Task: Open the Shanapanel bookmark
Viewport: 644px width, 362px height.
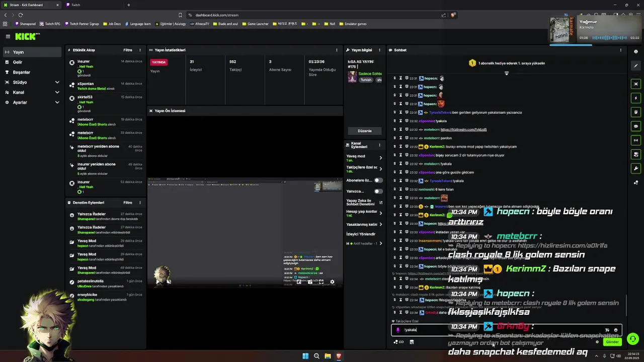Action: (25, 24)
